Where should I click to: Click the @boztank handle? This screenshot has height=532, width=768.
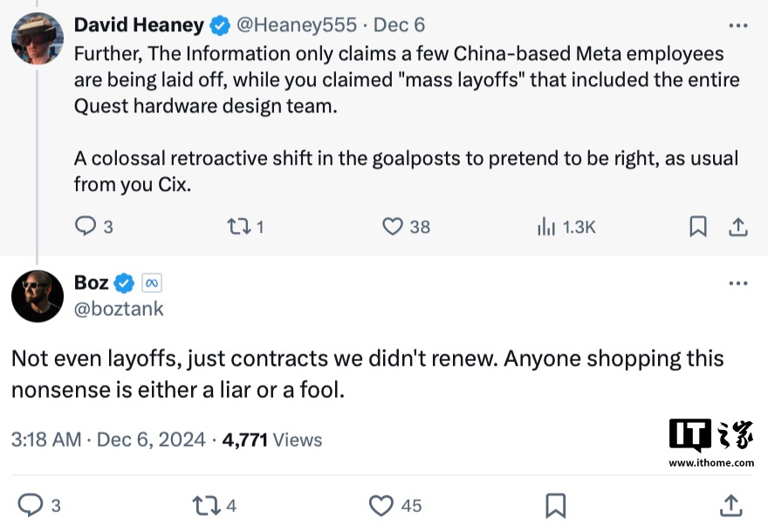(119, 308)
